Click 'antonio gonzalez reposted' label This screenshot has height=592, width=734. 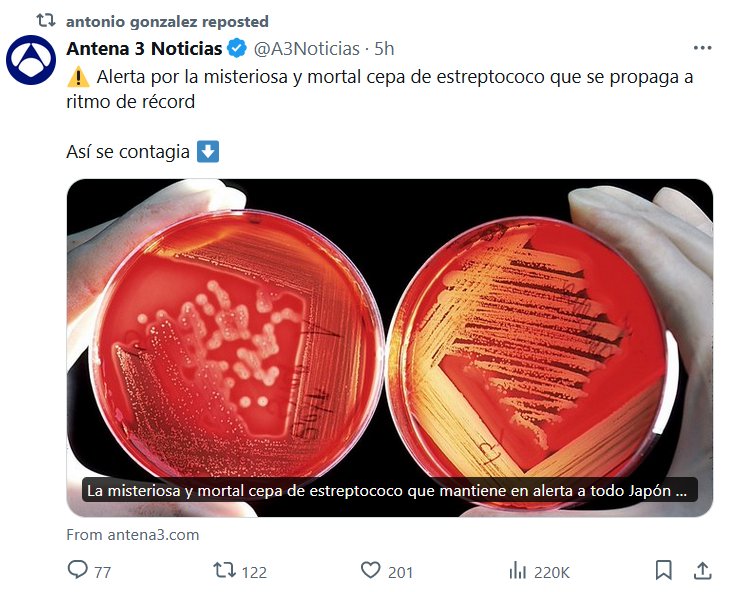(x=168, y=22)
